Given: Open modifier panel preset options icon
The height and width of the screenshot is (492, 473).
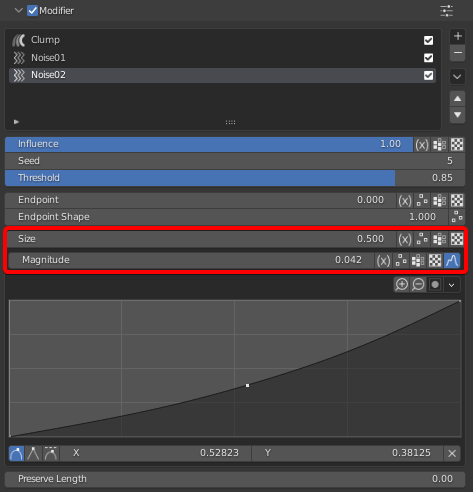Looking at the screenshot, I should click(446, 11).
